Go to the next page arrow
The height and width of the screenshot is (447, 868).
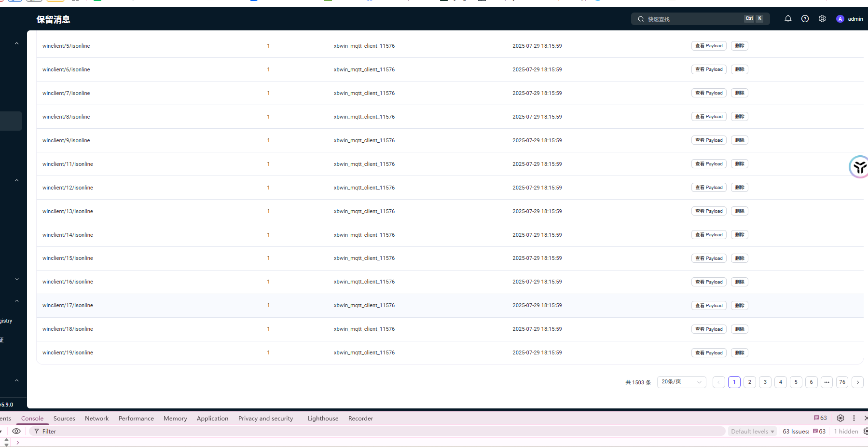(857, 382)
